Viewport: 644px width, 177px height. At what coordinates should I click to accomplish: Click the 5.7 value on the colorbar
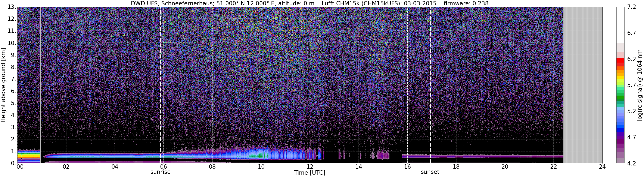(x=632, y=85)
